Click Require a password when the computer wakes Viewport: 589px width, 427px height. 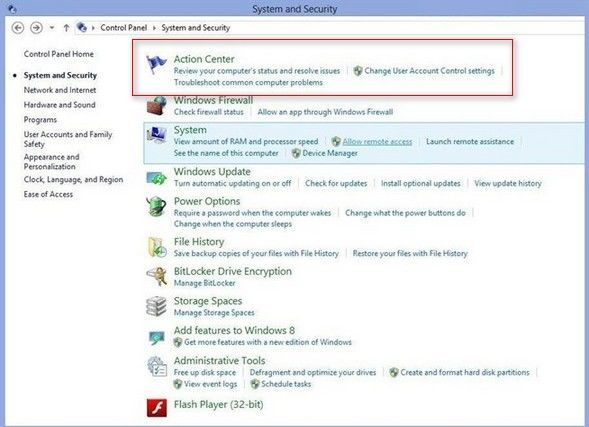click(252, 213)
